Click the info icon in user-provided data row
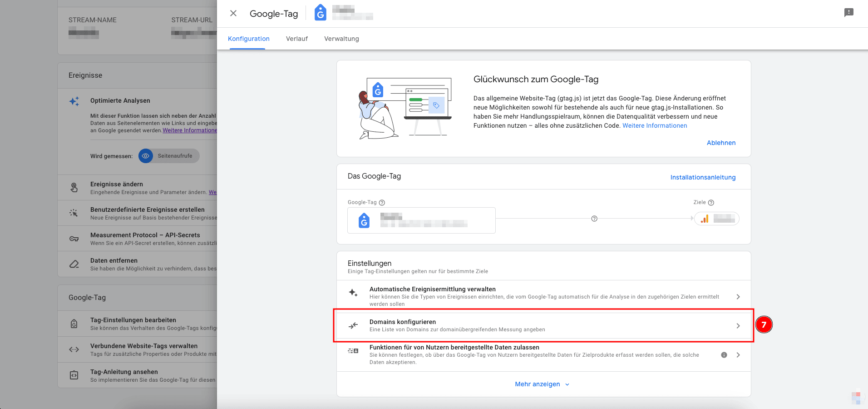868x409 pixels. [724, 355]
